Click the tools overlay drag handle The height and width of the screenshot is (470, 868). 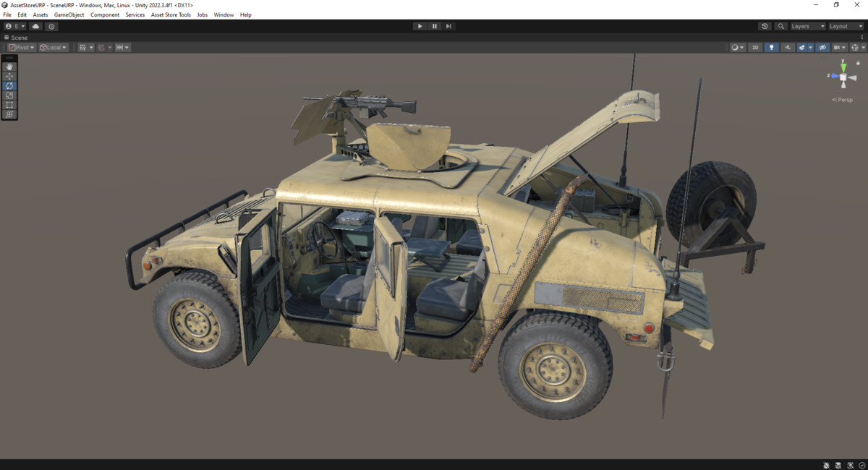click(9, 58)
